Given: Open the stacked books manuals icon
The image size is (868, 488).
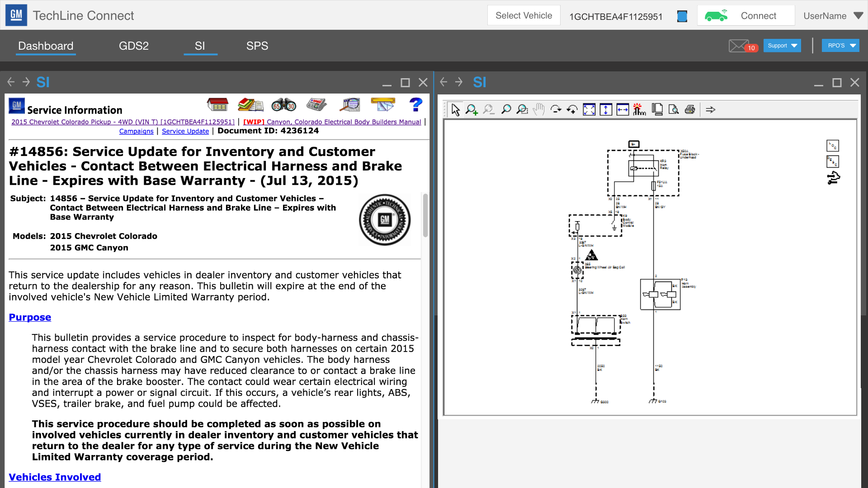Looking at the screenshot, I should coord(250,105).
